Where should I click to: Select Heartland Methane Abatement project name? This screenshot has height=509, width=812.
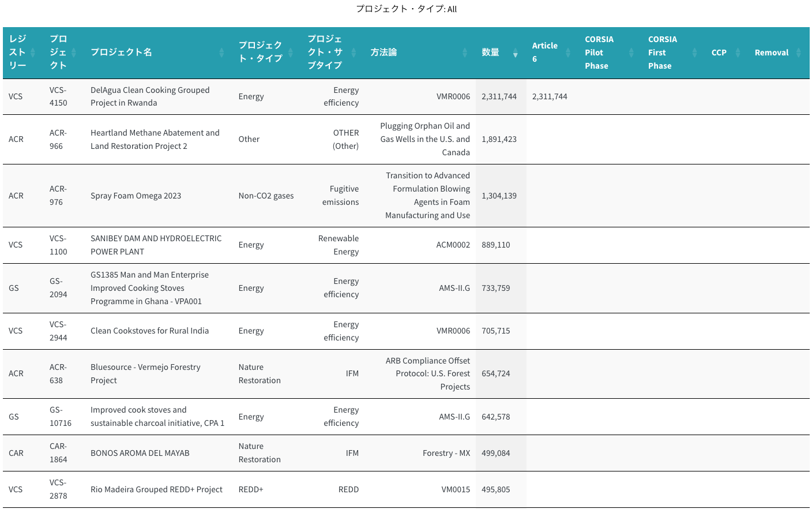pyautogui.click(x=155, y=139)
